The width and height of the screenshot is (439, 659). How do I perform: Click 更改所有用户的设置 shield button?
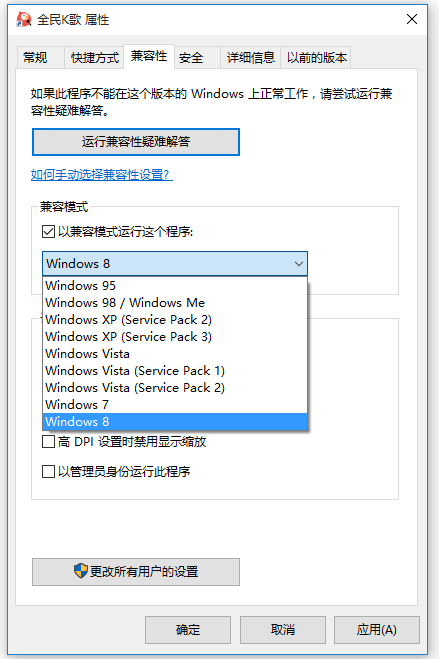tap(136, 572)
